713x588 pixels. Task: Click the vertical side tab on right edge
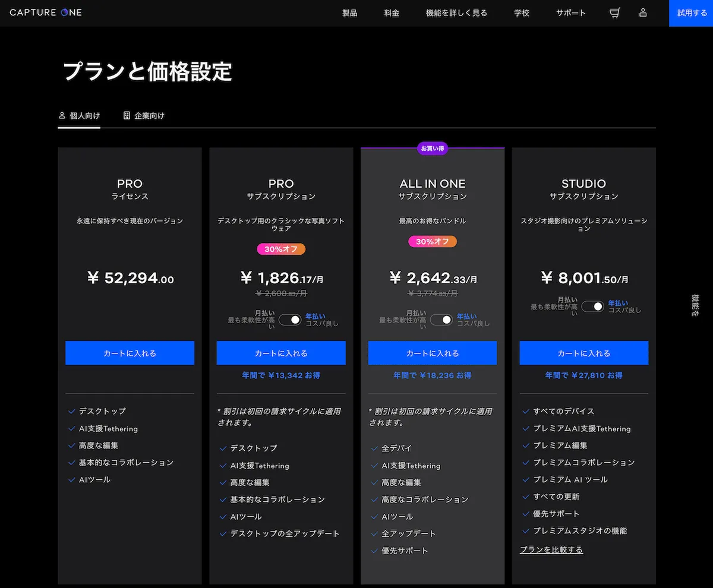695,305
